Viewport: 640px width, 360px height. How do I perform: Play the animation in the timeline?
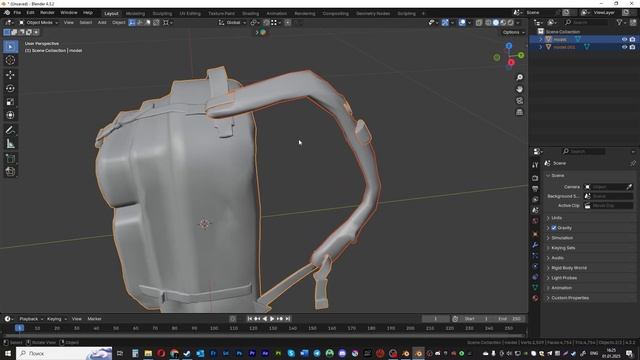click(x=272, y=319)
